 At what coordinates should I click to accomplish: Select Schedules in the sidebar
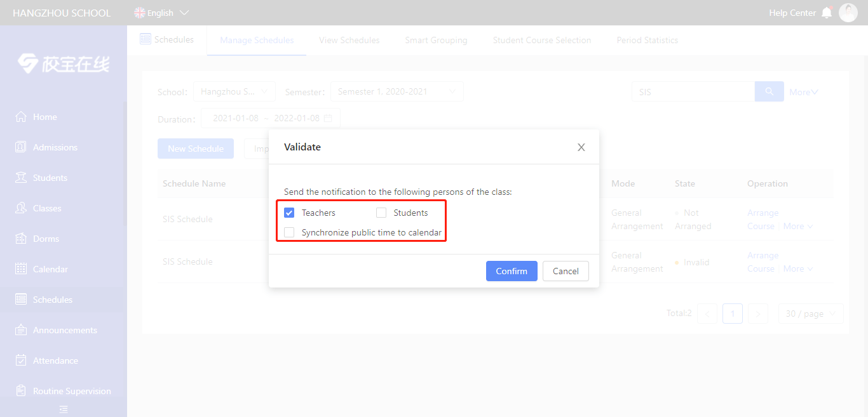point(64,300)
